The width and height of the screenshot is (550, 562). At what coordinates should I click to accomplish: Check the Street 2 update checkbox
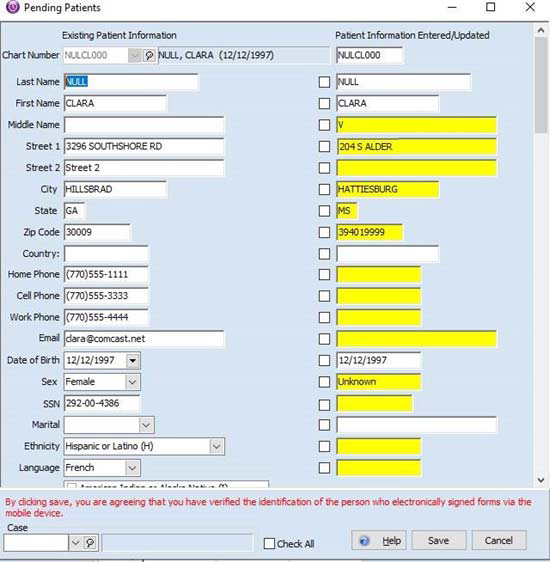[324, 168]
